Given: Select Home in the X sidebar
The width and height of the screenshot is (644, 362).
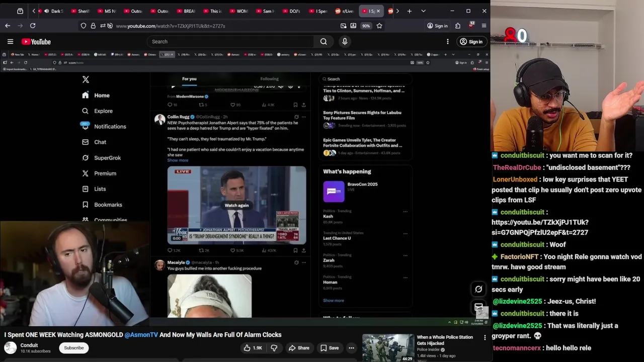Looking at the screenshot, I should [x=96, y=96].
